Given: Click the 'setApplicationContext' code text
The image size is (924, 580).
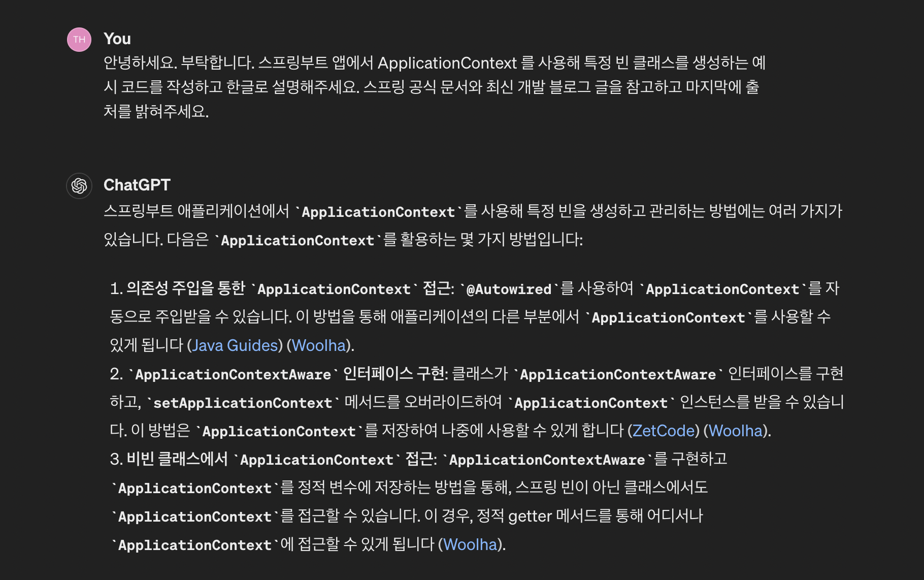Looking at the screenshot, I should [x=243, y=403].
